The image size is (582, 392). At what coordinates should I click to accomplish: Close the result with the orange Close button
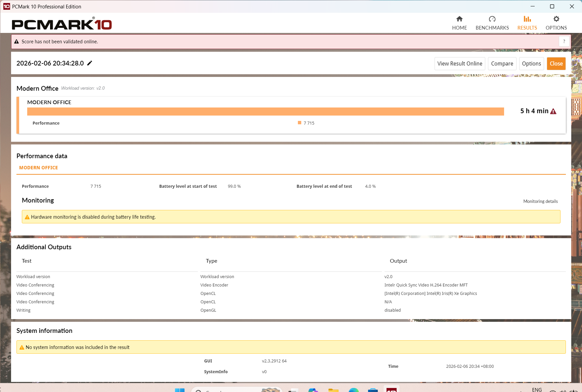click(556, 63)
